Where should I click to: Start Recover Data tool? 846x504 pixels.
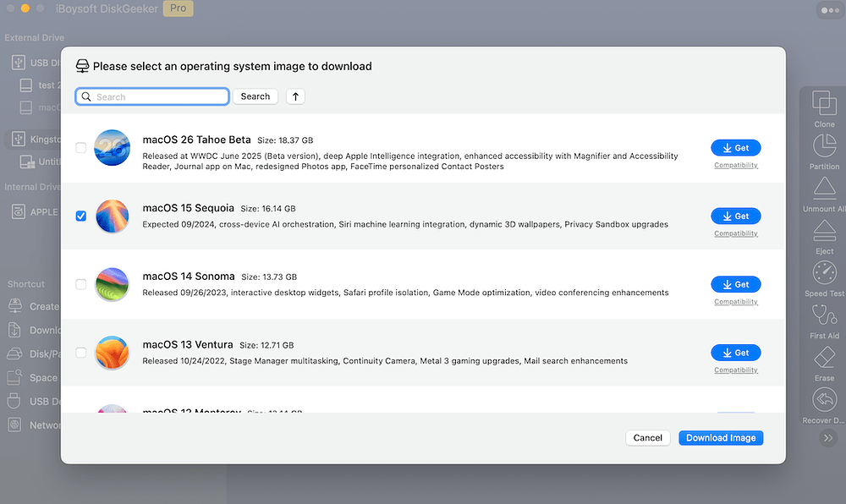point(822,404)
